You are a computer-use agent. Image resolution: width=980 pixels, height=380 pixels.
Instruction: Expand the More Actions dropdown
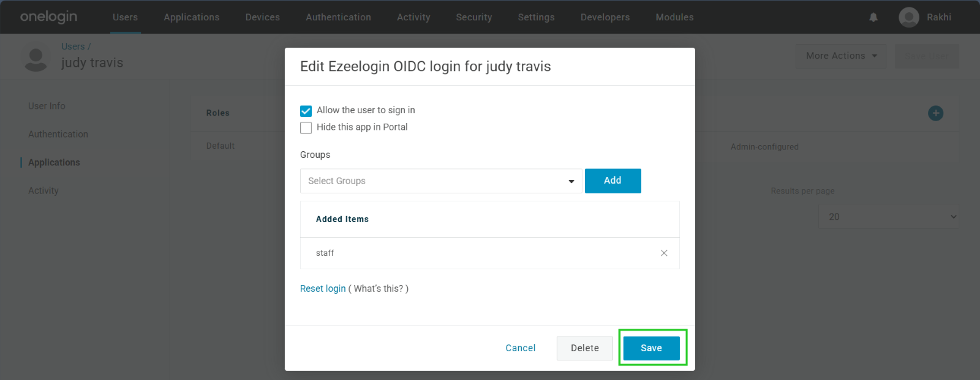841,56
